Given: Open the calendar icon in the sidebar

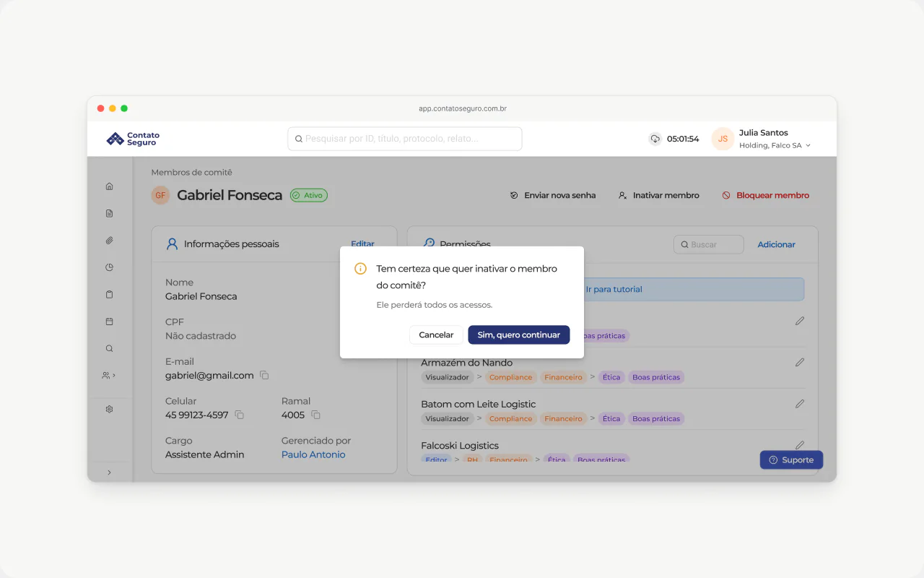Looking at the screenshot, I should pyautogui.click(x=110, y=322).
